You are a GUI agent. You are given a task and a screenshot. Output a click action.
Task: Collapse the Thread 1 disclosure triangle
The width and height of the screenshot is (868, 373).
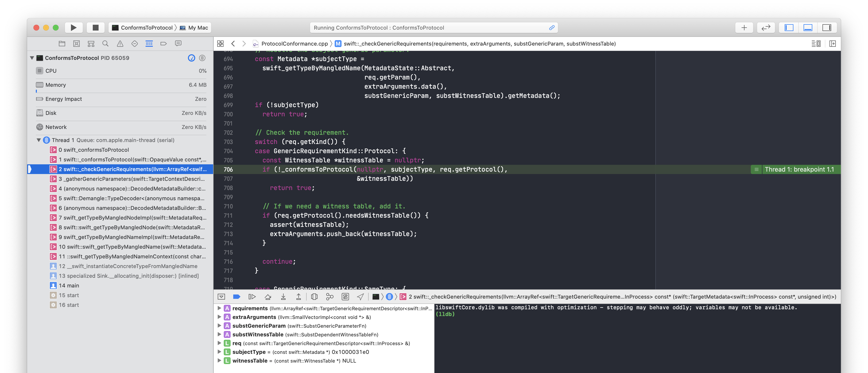pos(39,140)
